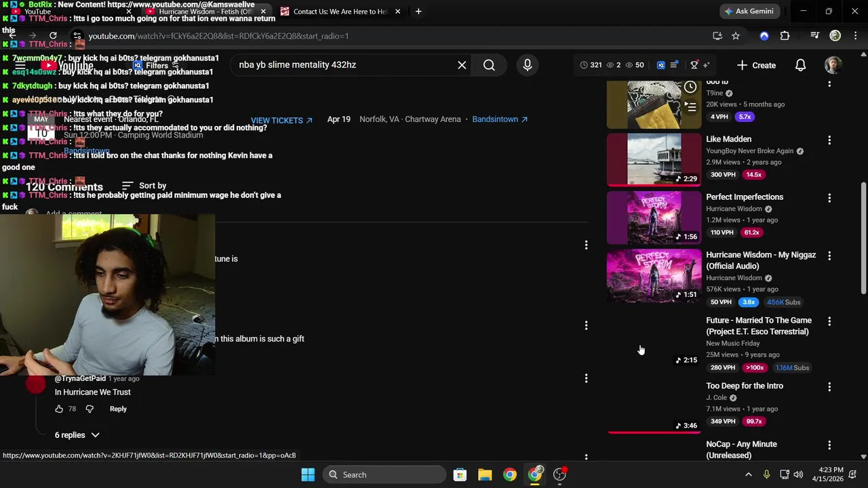Image resolution: width=868 pixels, height=488 pixels.
Task: Click the page vertical scrollbar
Action: (863, 237)
